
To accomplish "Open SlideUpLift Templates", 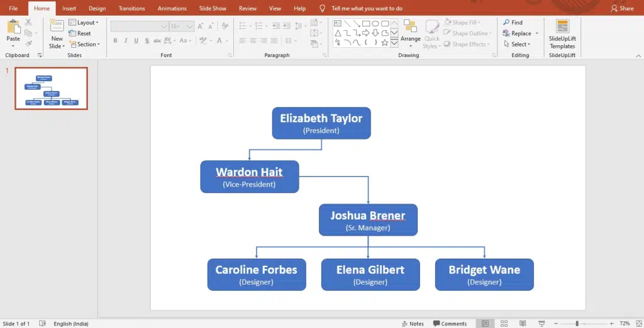I will [x=562, y=34].
